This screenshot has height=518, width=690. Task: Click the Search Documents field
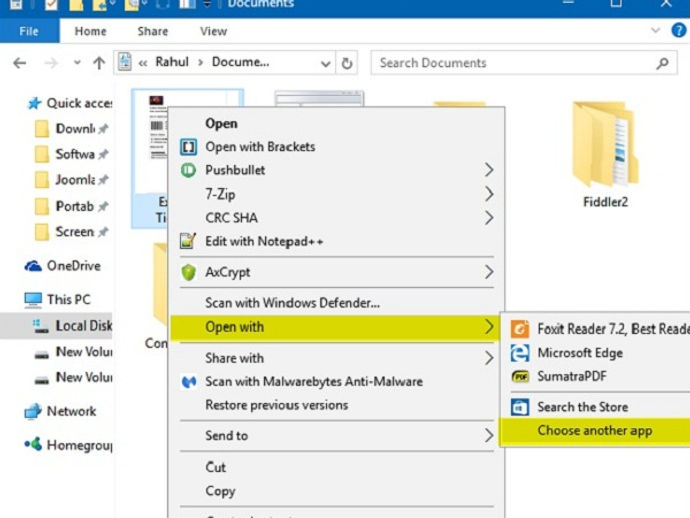point(515,63)
